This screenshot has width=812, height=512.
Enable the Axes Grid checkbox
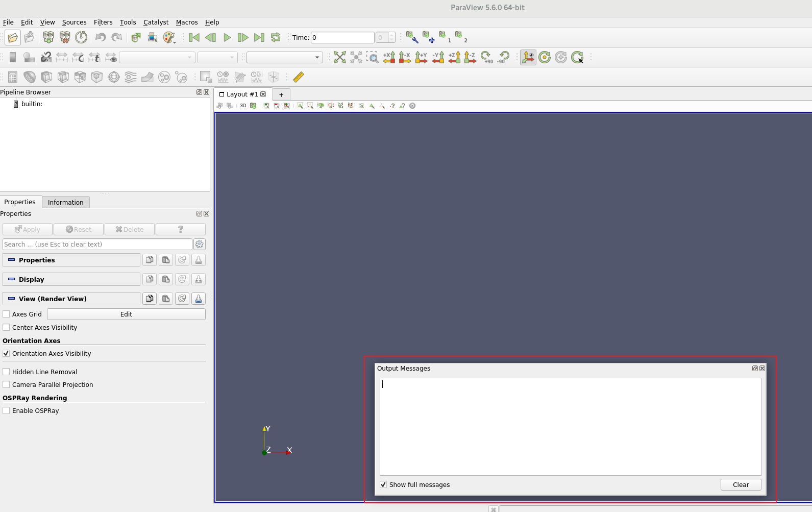[6, 314]
